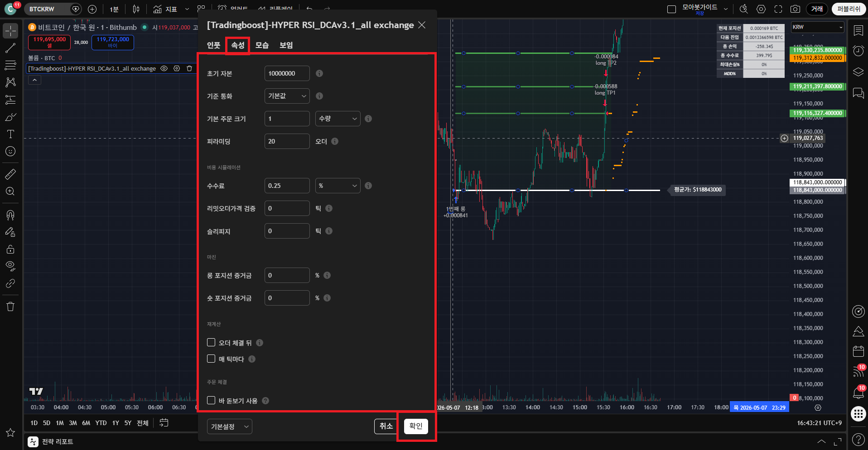Switch to the 인풋 tab
The height and width of the screenshot is (450, 868).
point(213,45)
